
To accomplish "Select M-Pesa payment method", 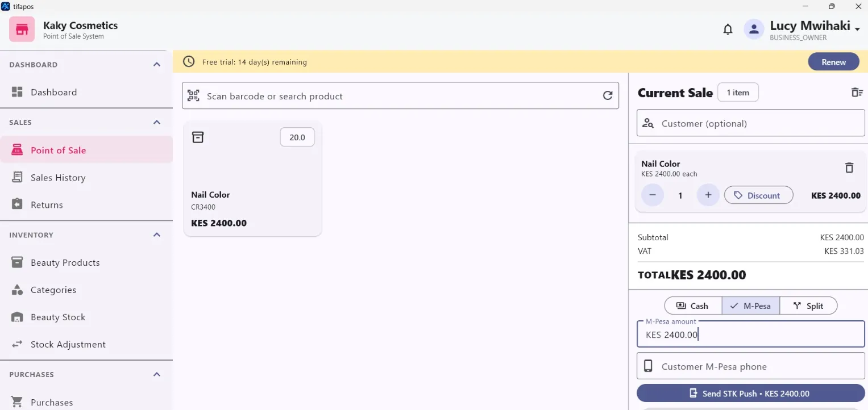I will click(750, 306).
